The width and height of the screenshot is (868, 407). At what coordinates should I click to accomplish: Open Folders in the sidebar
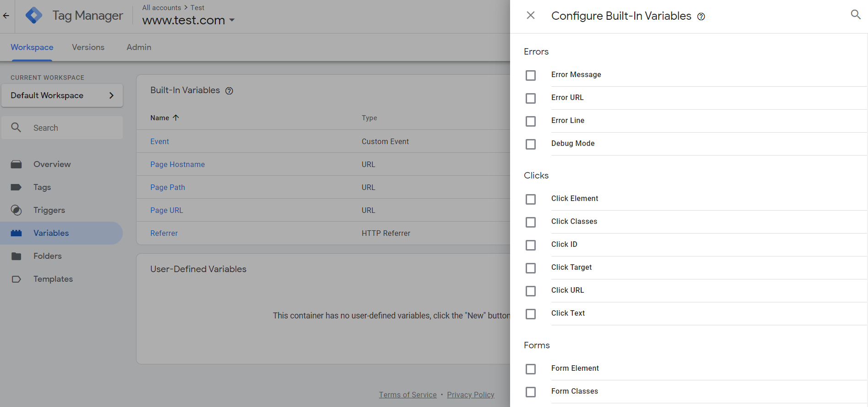[47, 256]
